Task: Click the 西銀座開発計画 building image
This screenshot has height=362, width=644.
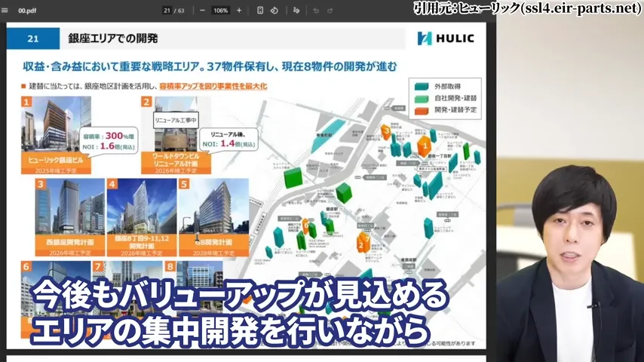Action: point(70,207)
